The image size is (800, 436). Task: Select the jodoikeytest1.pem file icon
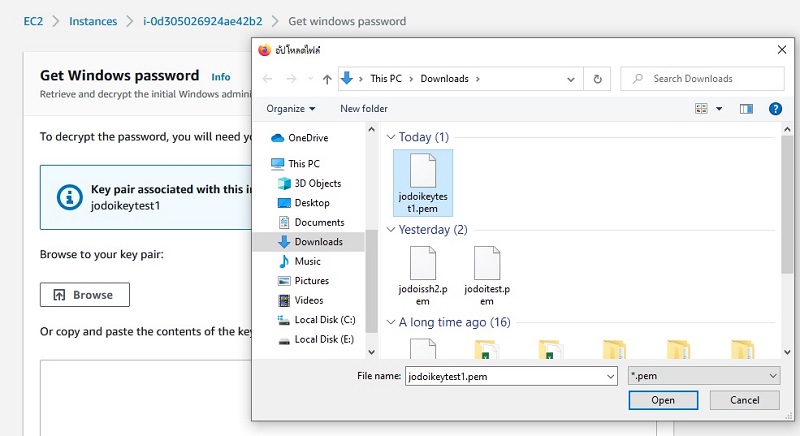[423, 172]
